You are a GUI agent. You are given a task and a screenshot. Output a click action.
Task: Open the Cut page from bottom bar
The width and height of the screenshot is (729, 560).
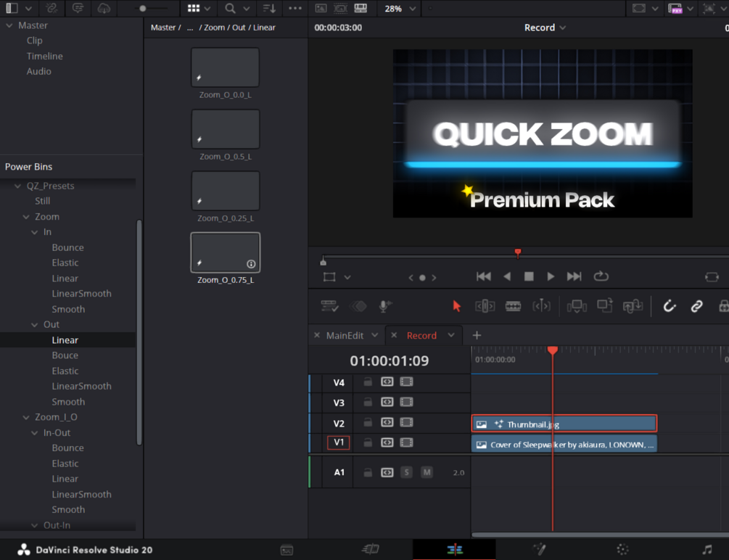point(371,549)
